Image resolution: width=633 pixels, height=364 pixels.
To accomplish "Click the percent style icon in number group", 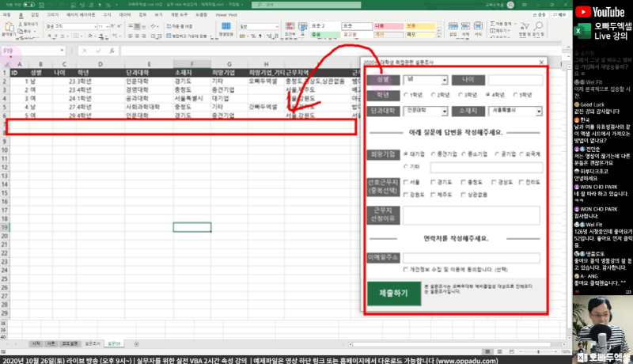I will click(252, 36).
